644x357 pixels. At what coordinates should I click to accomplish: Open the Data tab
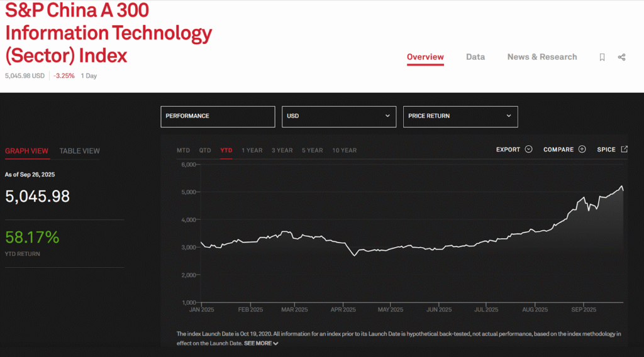coord(475,57)
